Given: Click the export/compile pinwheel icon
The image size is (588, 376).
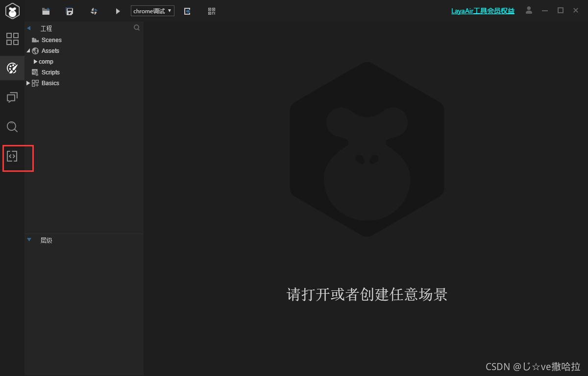Looking at the screenshot, I should click(94, 11).
